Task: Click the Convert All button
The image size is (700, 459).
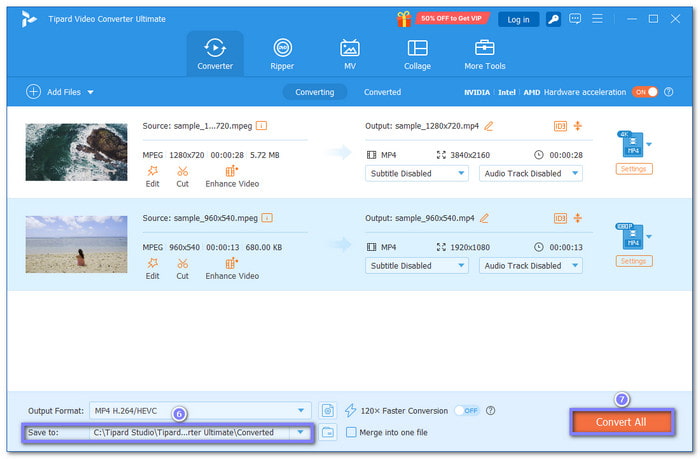Action: tap(621, 422)
